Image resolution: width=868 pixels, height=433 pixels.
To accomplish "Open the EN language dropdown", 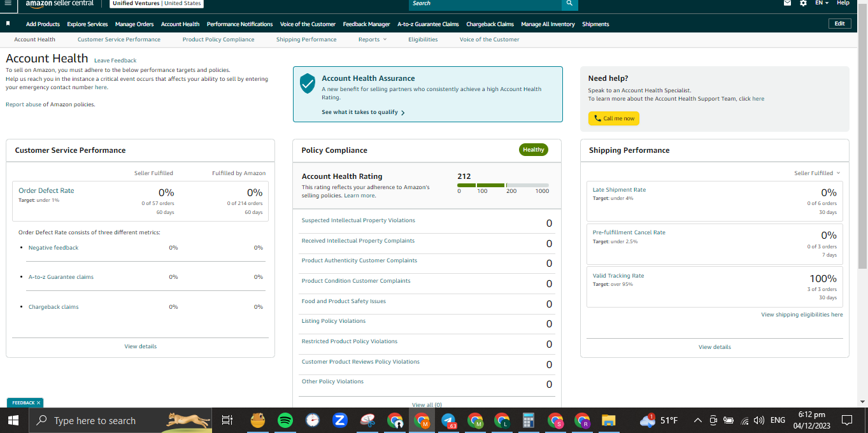I will point(822,3).
